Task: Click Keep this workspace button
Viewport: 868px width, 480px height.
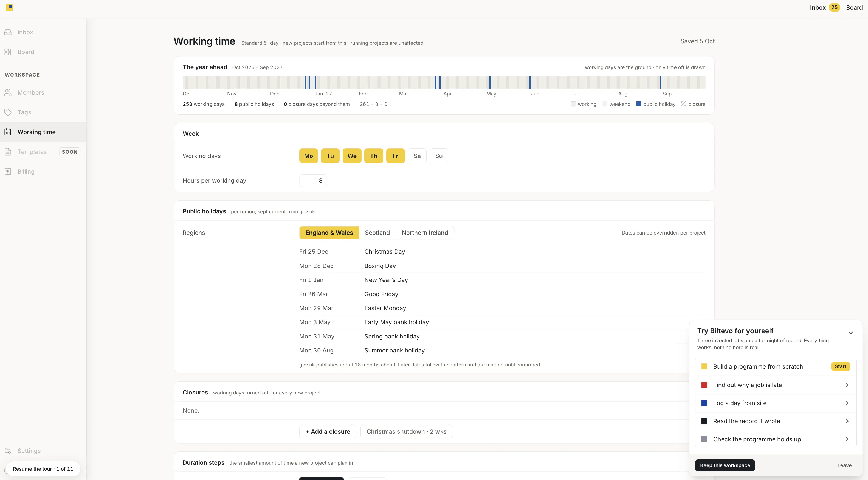Action: (x=725, y=465)
